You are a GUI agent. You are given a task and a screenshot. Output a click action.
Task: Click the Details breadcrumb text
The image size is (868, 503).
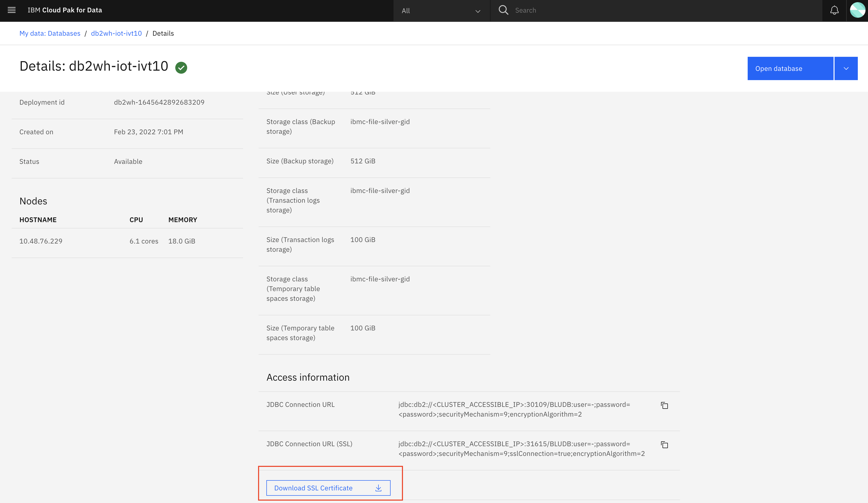pyautogui.click(x=163, y=34)
